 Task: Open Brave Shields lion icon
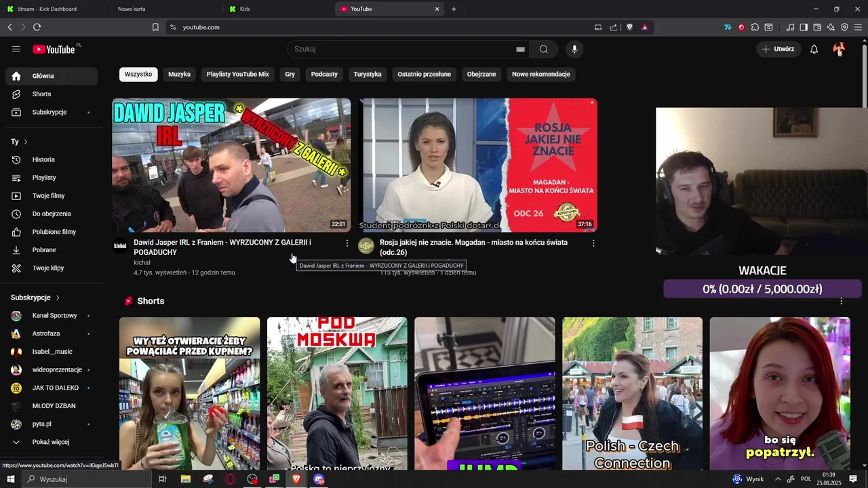(x=629, y=27)
